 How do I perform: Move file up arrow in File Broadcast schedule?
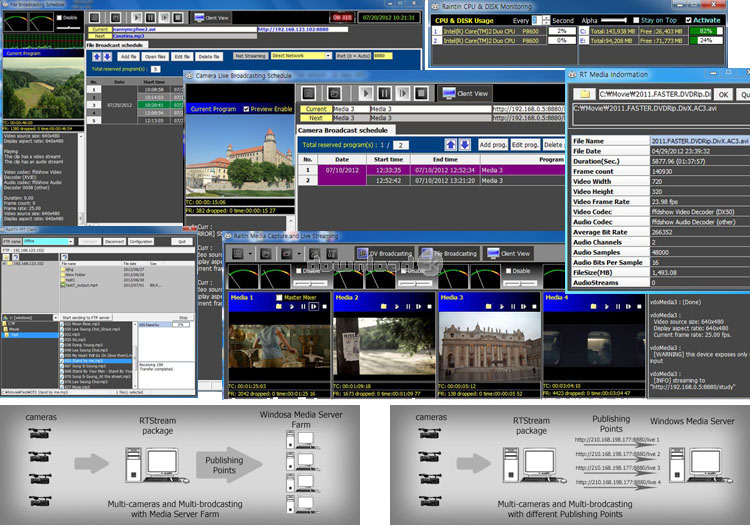coord(97,56)
